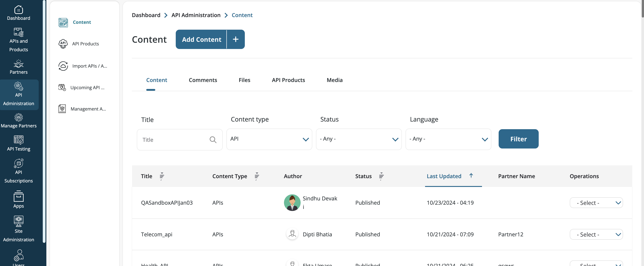Open the Upcoming API submenu item
This screenshot has height=266, width=644.
click(87, 87)
